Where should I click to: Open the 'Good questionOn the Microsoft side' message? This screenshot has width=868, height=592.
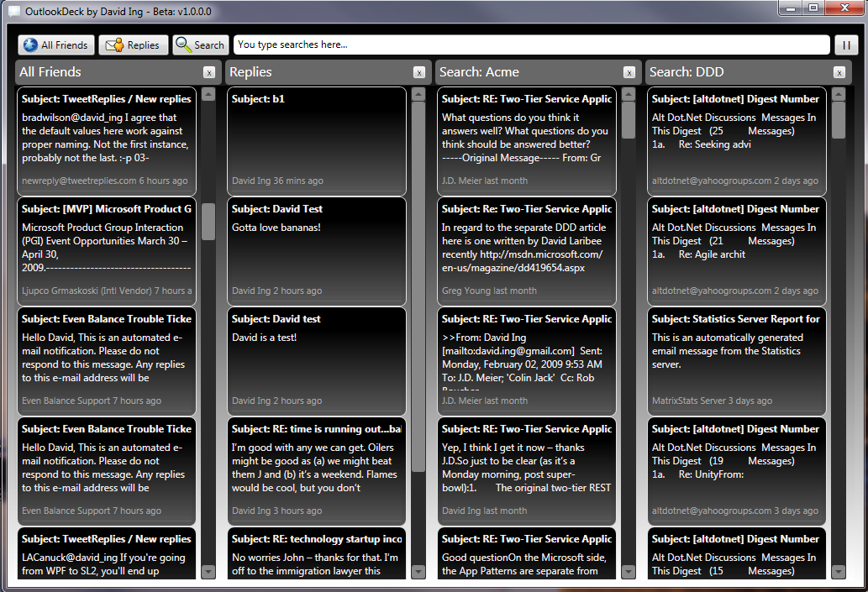click(x=527, y=553)
